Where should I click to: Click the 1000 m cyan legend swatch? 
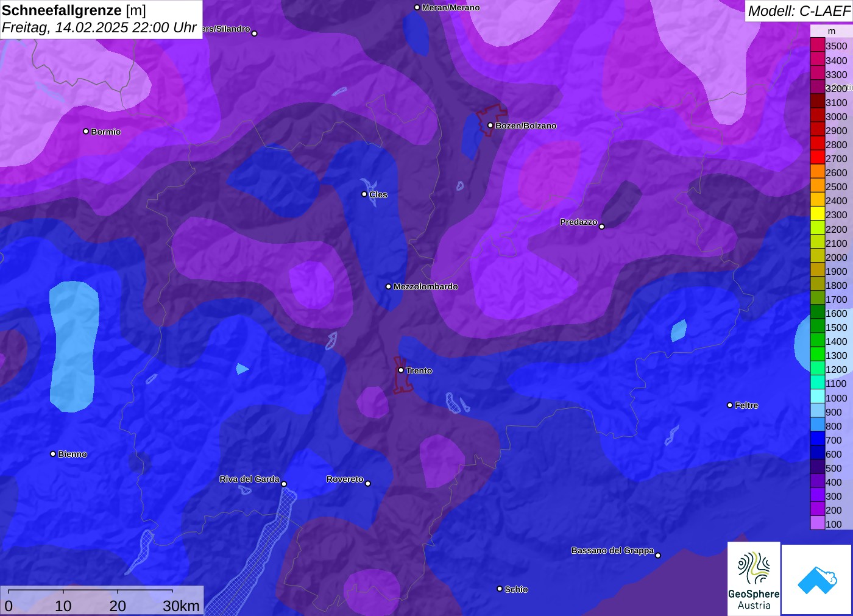tap(817, 397)
